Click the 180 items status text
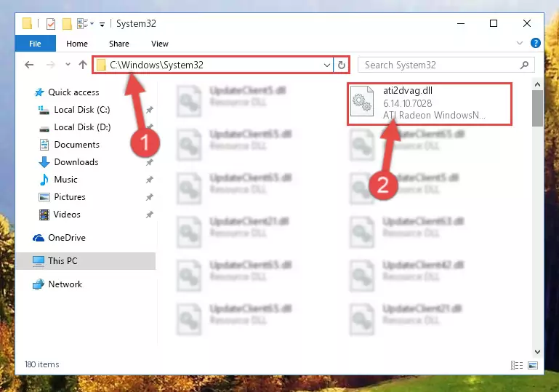 tap(41, 364)
